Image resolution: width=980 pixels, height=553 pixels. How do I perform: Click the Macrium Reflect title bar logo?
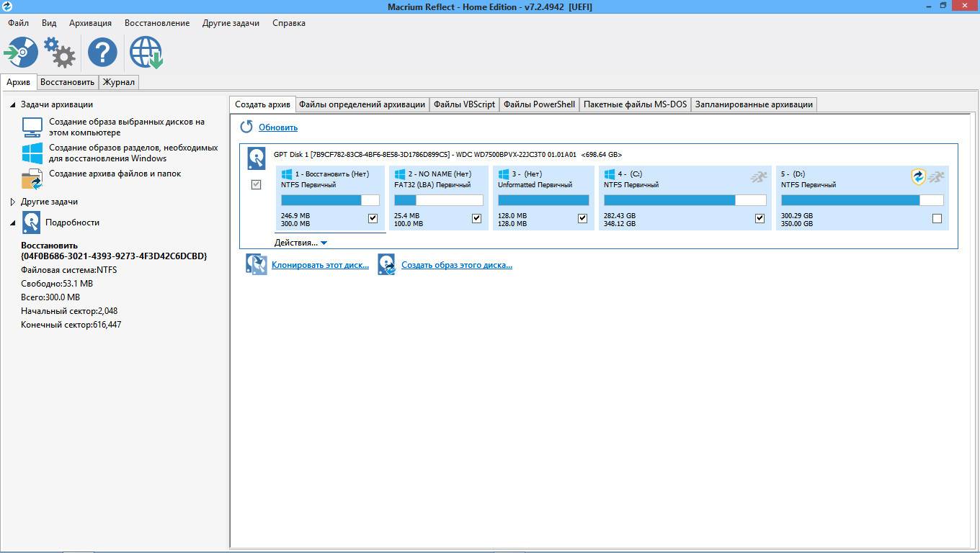point(7,6)
